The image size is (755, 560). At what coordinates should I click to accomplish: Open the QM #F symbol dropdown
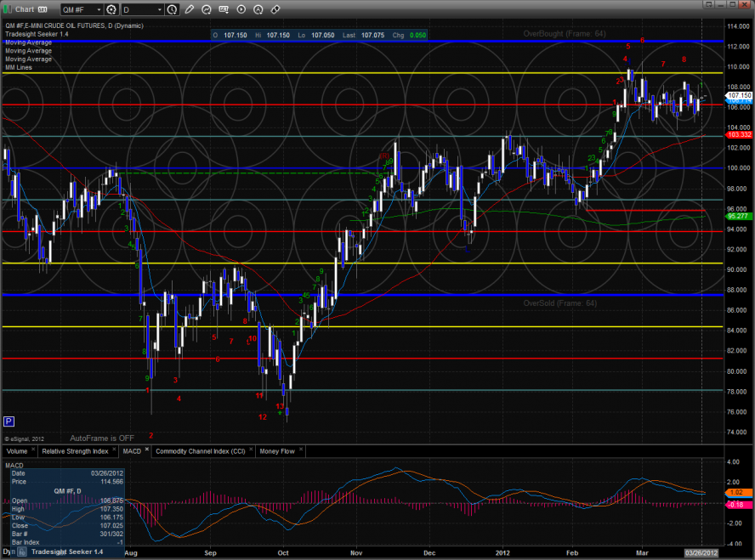coord(82,9)
